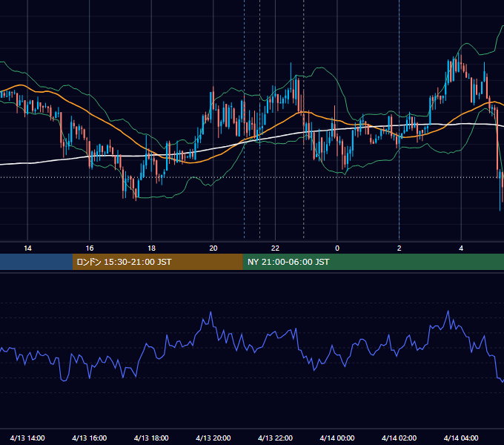Click the 4/13 18:00 date label
The image size is (504, 445).
tap(151, 438)
